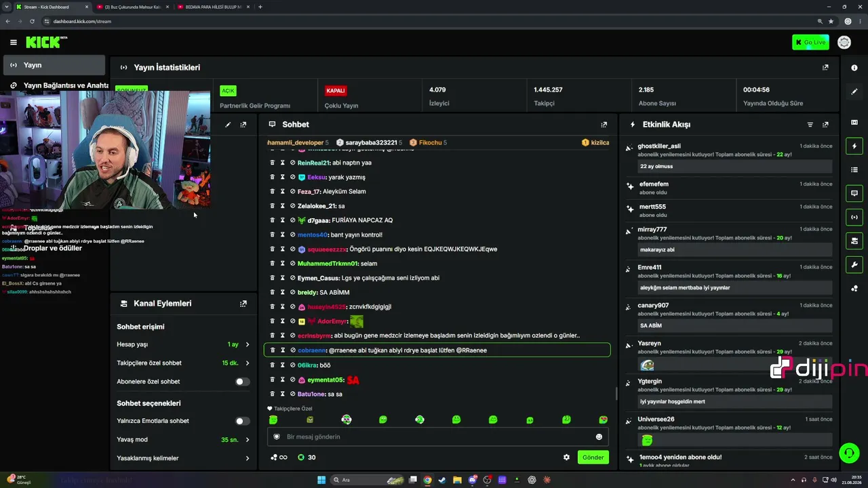Click in the Bir mesaj gönderin field

click(437, 437)
